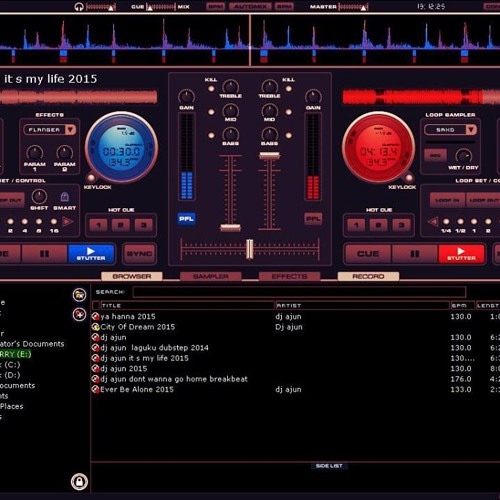Screen dimensions: 500x500
Task: Click the left deck Sync button
Action: [139, 254]
